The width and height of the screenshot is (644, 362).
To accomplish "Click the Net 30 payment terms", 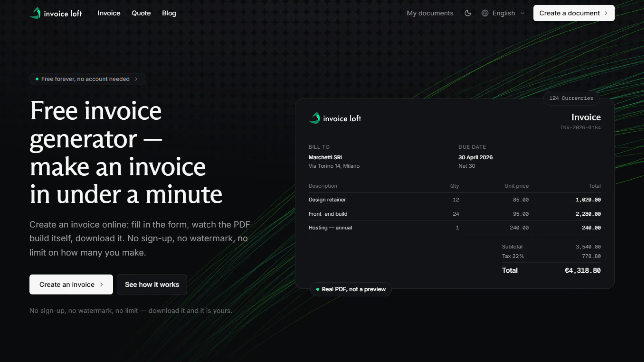I will 466,166.
